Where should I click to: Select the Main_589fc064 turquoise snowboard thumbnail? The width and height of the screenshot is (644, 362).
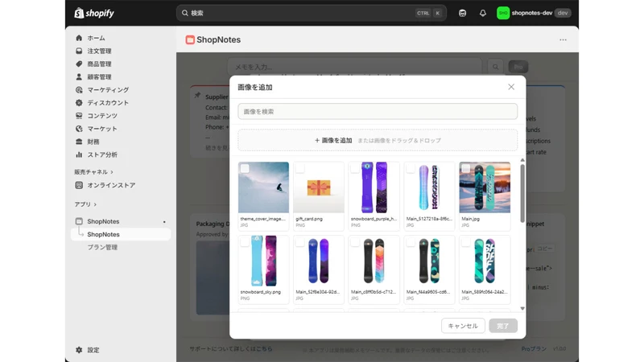pyautogui.click(x=485, y=261)
